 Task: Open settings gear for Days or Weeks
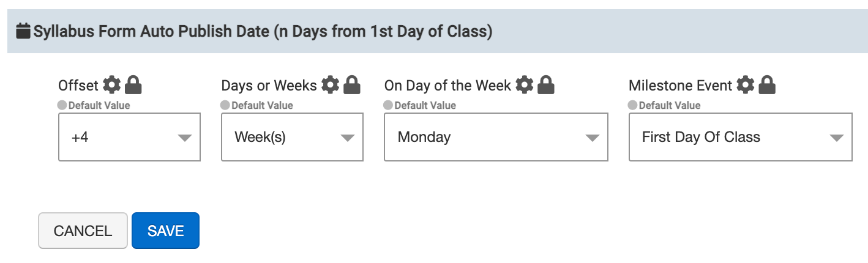click(x=330, y=85)
